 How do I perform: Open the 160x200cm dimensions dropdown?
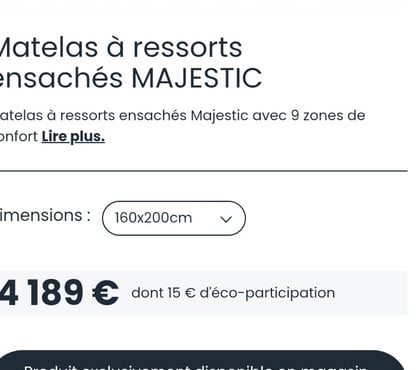click(x=174, y=218)
